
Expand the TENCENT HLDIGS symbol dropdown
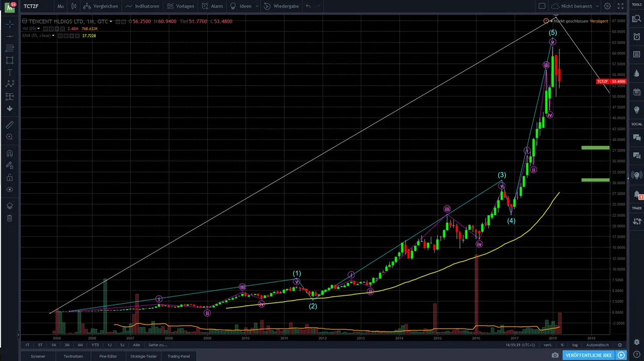[111, 21]
